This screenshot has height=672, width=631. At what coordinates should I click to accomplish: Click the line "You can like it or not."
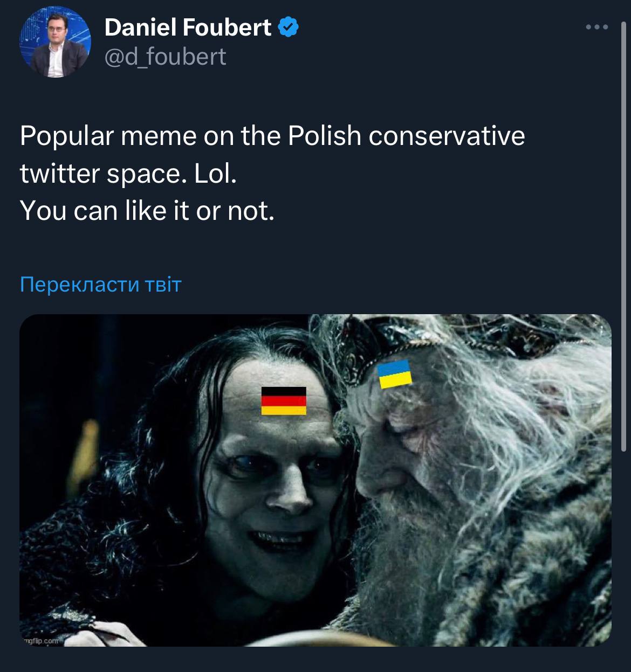147,211
